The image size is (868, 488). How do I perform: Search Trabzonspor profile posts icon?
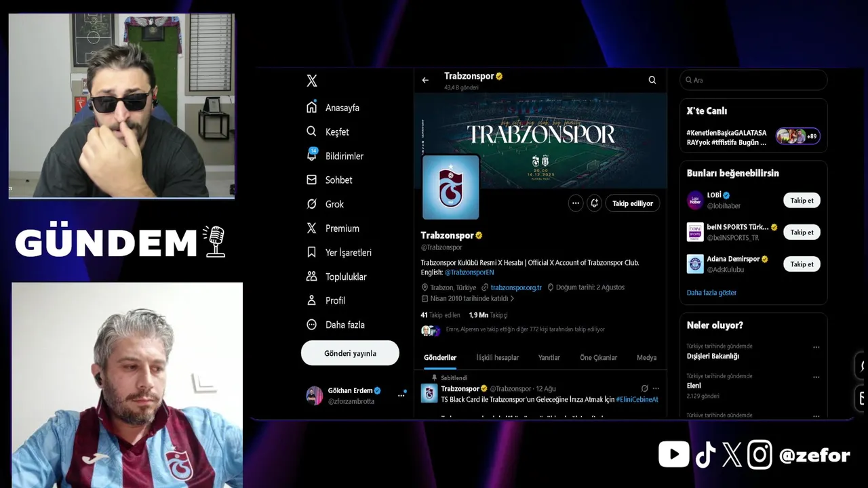point(652,80)
